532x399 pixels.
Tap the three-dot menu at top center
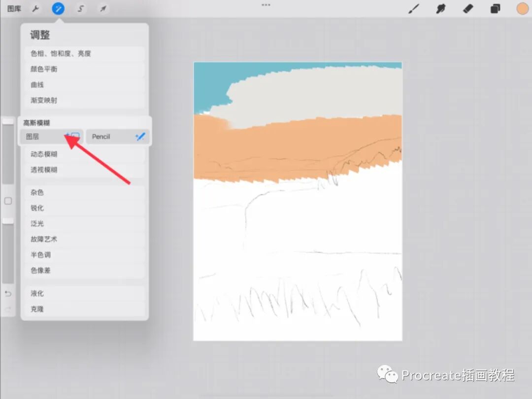(266, 5)
